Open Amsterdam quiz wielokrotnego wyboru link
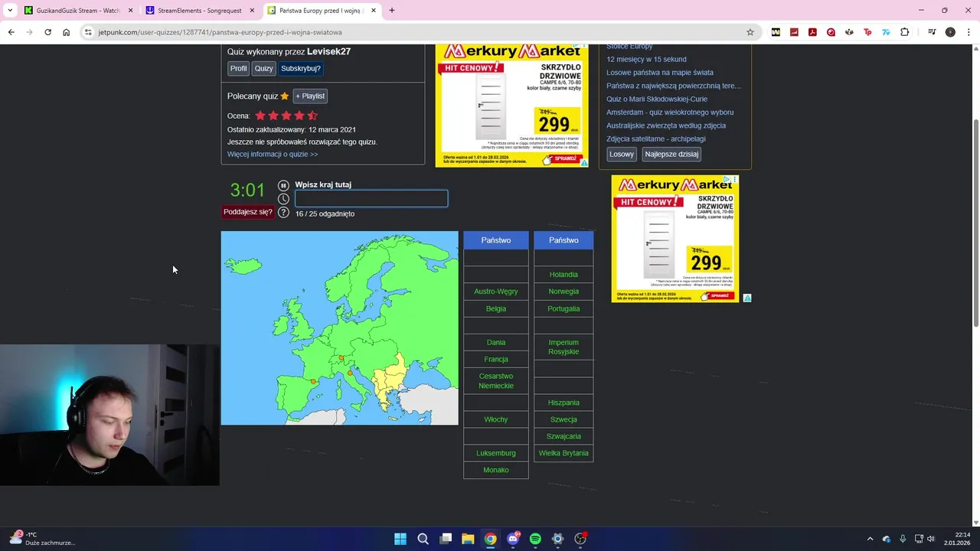The image size is (980, 551). tap(670, 112)
